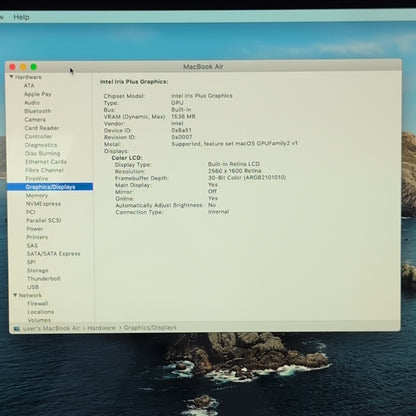416x416 pixels.
Task: Click the Metal supported feature set text
Action: pyautogui.click(x=234, y=144)
